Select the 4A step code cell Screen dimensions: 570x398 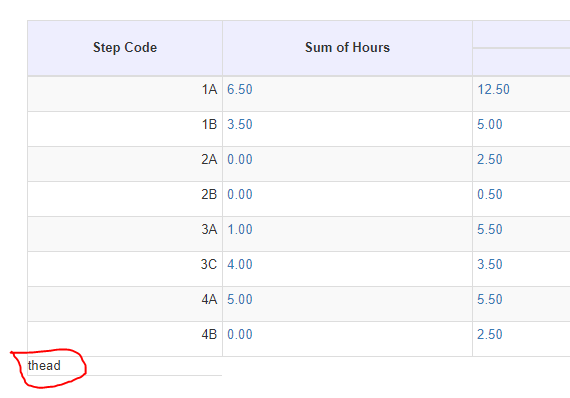[125, 303]
